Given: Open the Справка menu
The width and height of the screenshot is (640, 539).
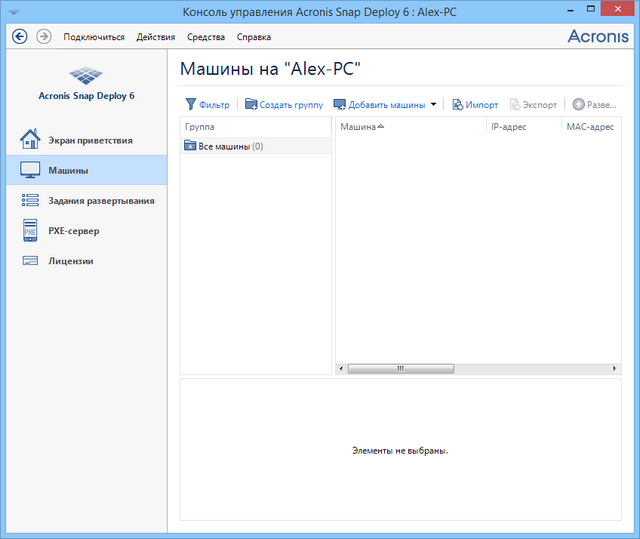Looking at the screenshot, I should (x=253, y=37).
